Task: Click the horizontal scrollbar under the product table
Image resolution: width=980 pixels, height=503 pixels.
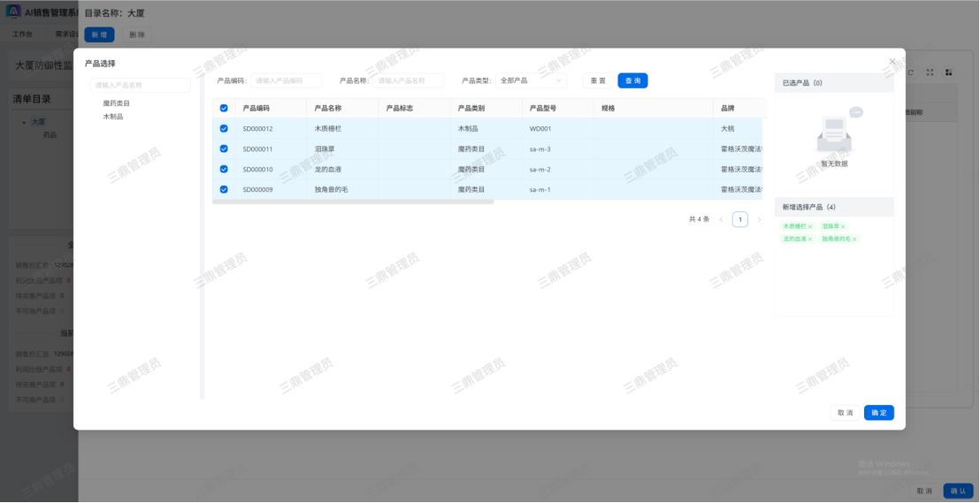Action: (353, 202)
